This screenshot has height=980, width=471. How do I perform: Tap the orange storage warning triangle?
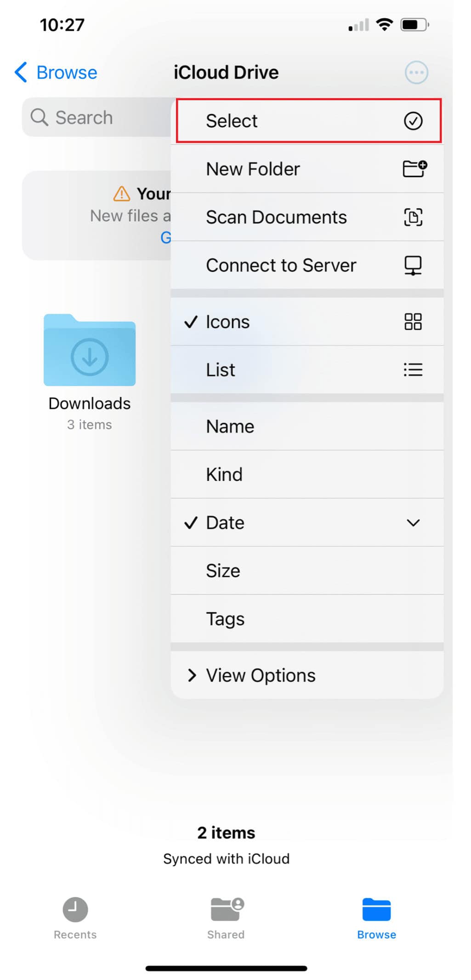point(122,194)
